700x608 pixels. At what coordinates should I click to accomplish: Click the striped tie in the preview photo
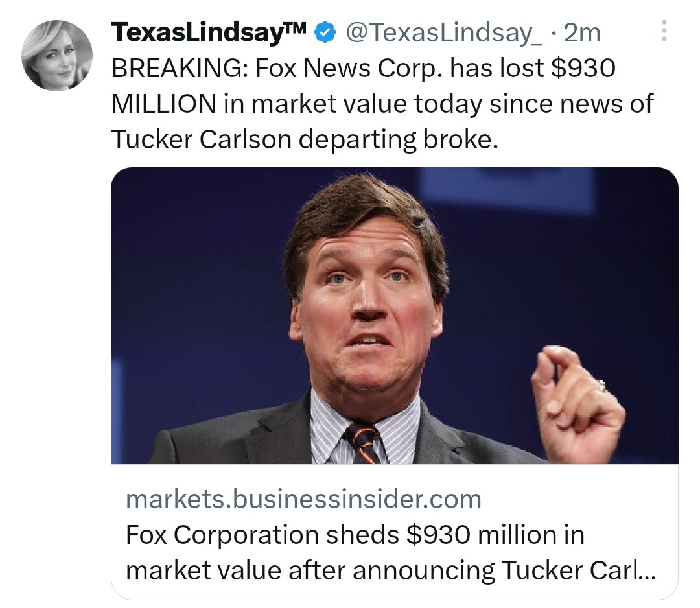[x=364, y=443]
